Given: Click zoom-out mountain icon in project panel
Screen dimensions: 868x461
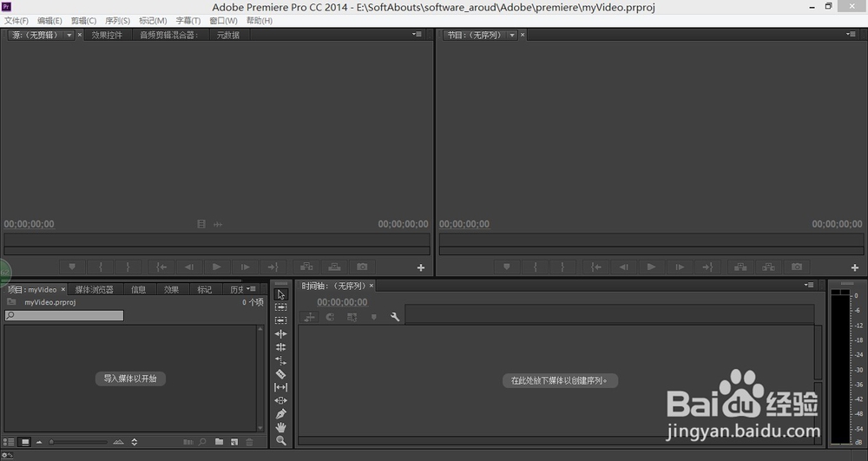Looking at the screenshot, I should point(39,442).
